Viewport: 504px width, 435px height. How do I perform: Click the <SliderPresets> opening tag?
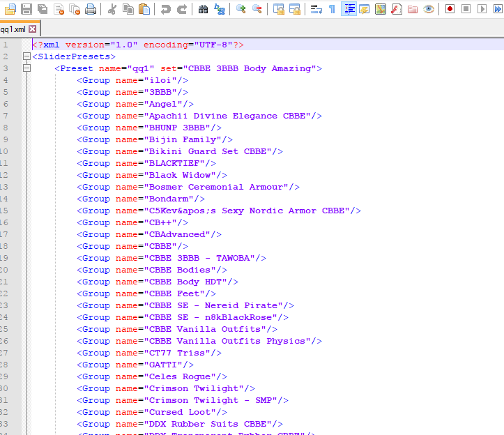click(74, 56)
